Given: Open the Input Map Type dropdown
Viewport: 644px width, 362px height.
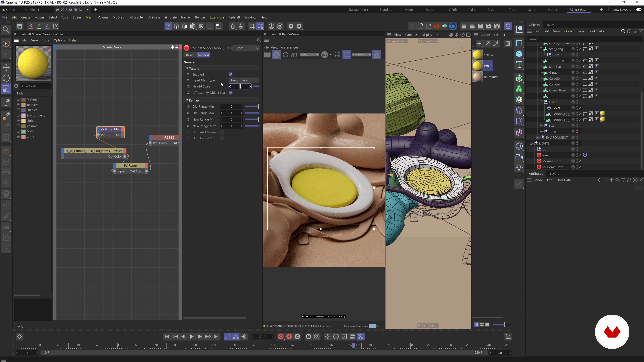Looking at the screenshot, I should pos(244,80).
